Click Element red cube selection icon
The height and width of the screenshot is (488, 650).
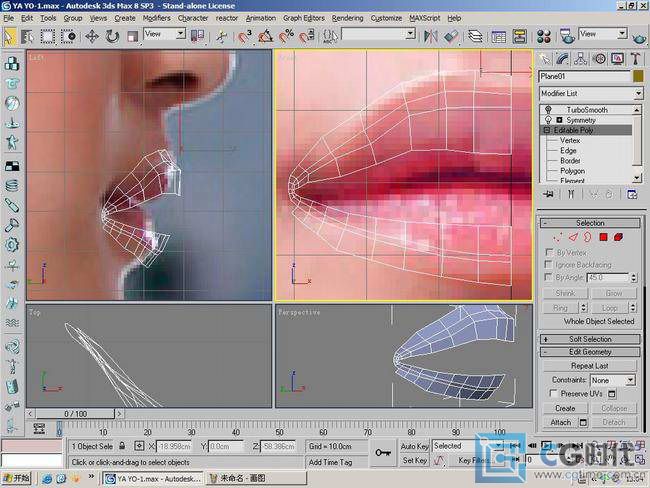(618, 237)
